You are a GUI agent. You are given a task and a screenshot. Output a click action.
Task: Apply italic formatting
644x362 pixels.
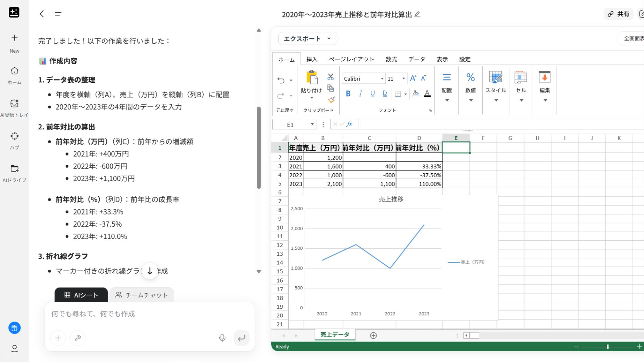pos(360,94)
